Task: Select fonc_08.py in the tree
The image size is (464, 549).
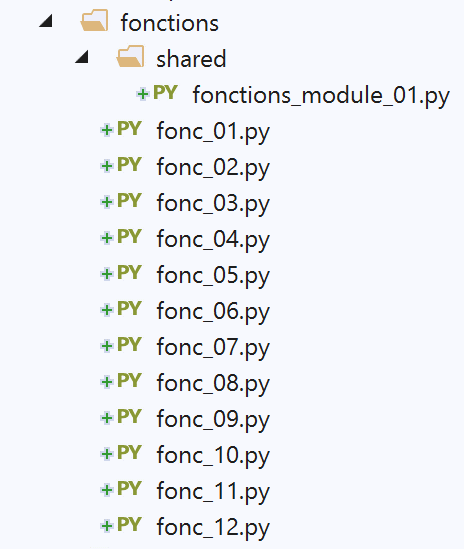Action: pos(213,384)
